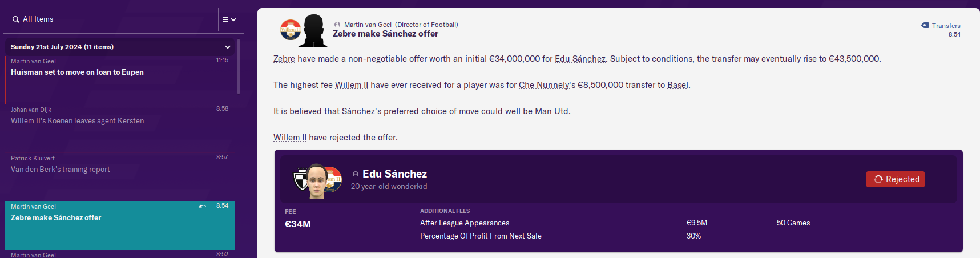The height and width of the screenshot is (258, 980).
Task: Open the inbox filter list menu
Action: tap(229, 19)
